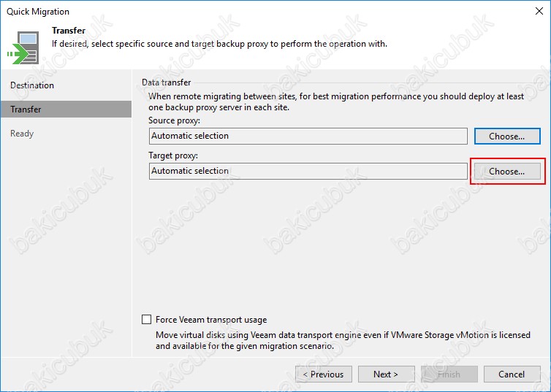Click the Quick Migration wizard server icon
The width and height of the screenshot is (551, 392).
(23, 47)
